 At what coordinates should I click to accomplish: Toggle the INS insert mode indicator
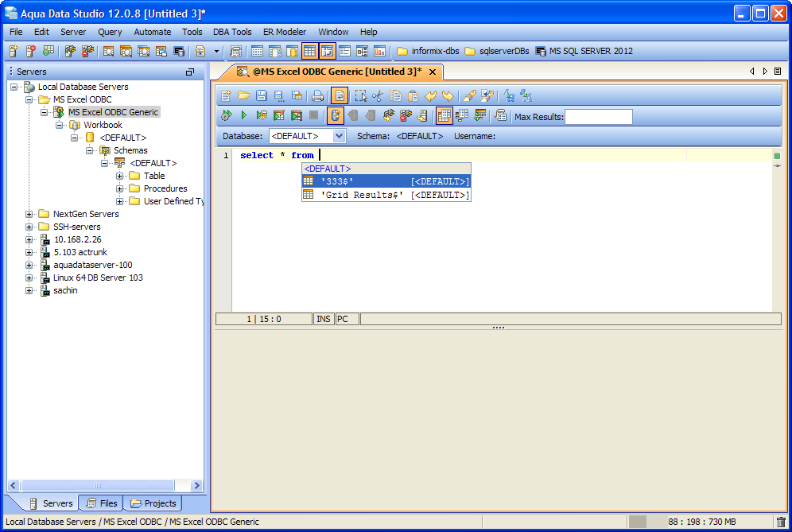click(324, 319)
